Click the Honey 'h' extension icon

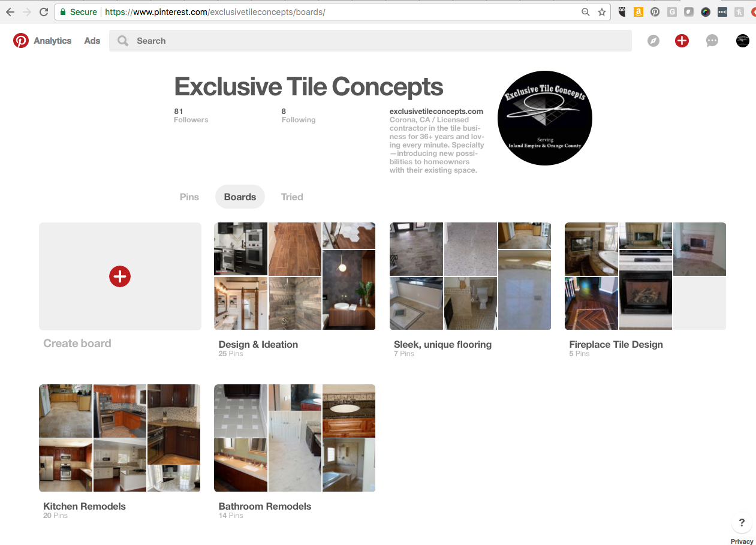click(739, 12)
